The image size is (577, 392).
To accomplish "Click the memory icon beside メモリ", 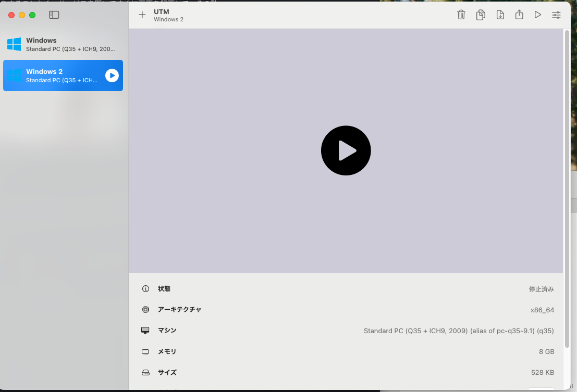I will [145, 351].
